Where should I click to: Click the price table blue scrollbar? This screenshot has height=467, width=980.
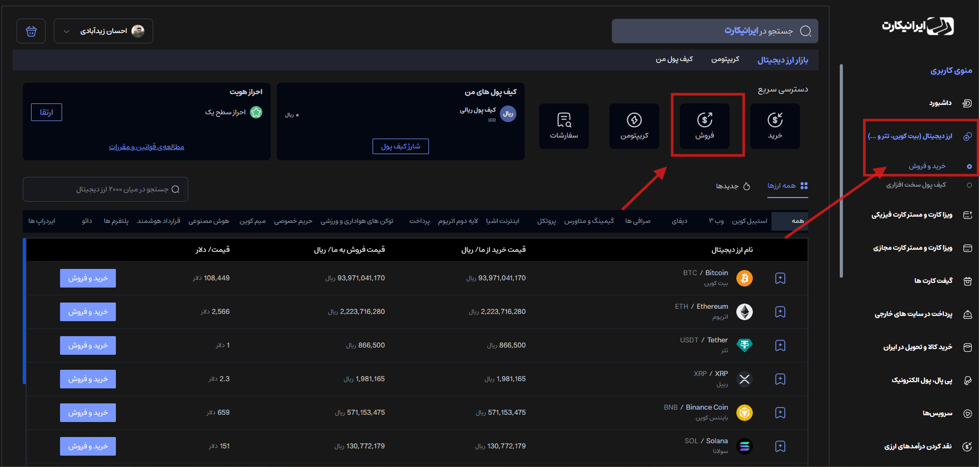tap(24, 311)
